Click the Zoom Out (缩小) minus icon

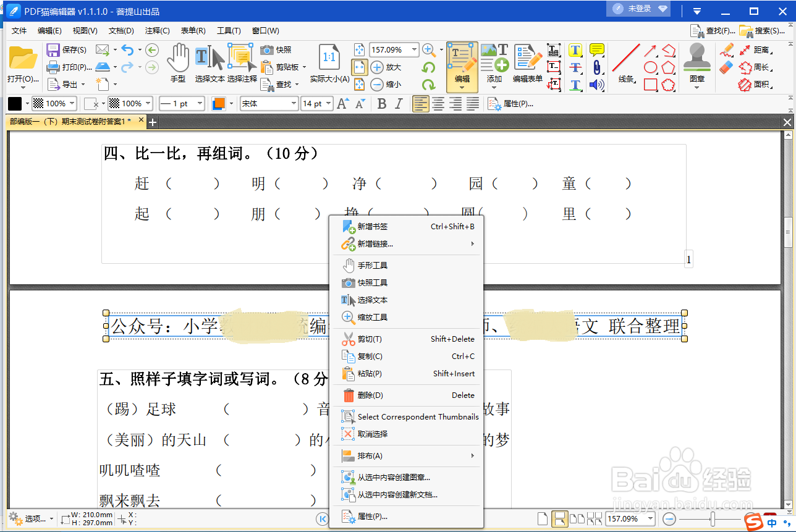[x=377, y=85]
